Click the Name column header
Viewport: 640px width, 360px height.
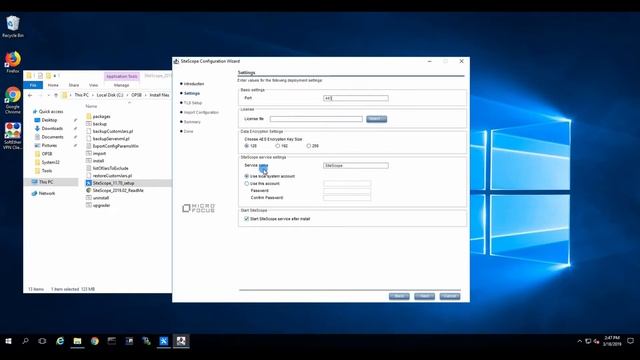[x=91, y=106]
